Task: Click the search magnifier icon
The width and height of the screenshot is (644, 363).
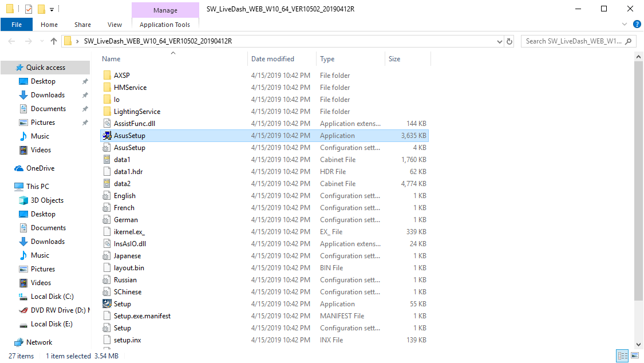Action: click(x=628, y=41)
